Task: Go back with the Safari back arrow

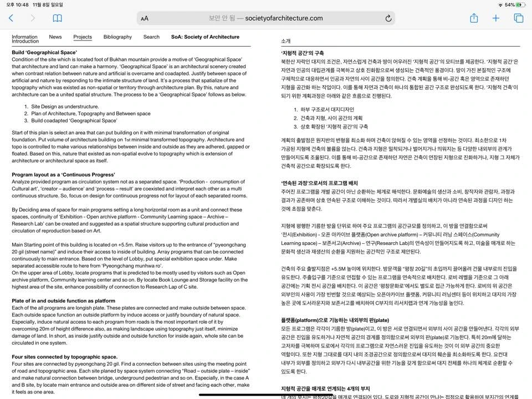Action: coord(11,18)
